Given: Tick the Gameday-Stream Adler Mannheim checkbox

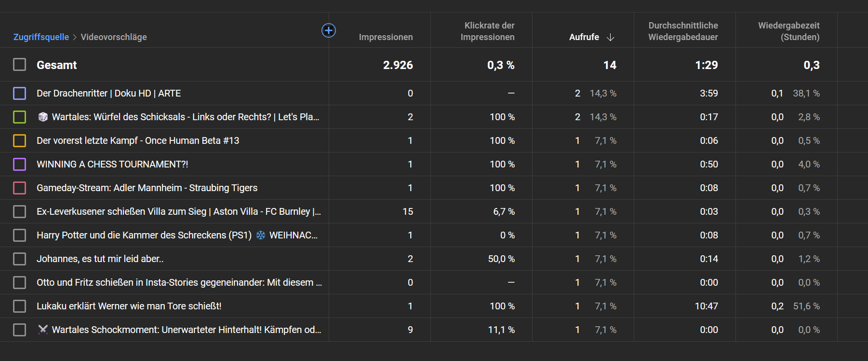Looking at the screenshot, I should pos(20,188).
